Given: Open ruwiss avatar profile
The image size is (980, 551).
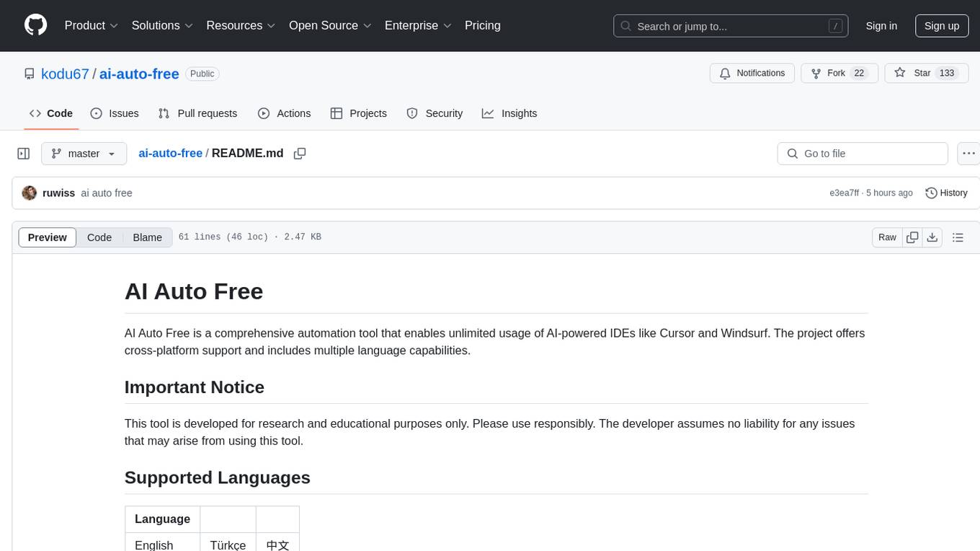Looking at the screenshot, I should (30, 193).
